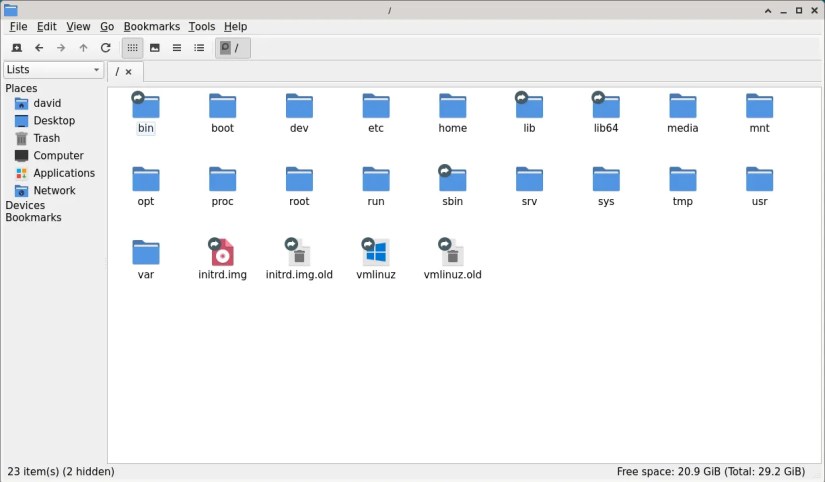Viewport: 825px width, 482px height.
Task: Select the vmlinuz file icon
Action: tap(376, 252)
